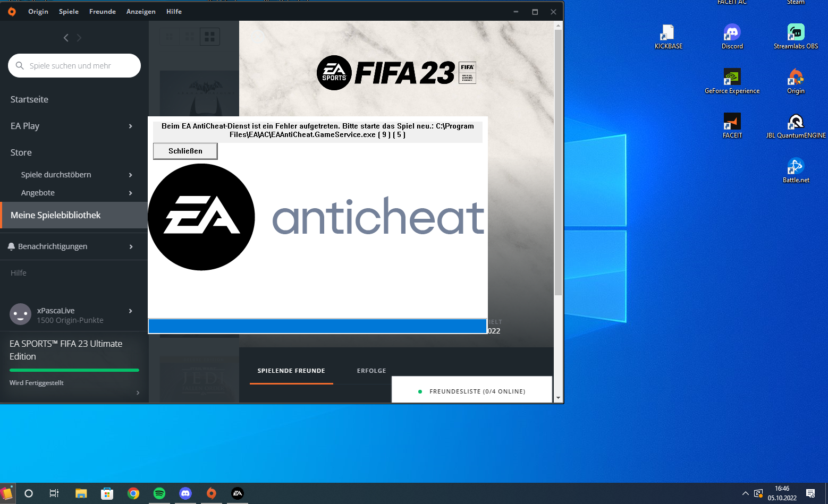Open the Anzeigen menu

coord(141,12)
